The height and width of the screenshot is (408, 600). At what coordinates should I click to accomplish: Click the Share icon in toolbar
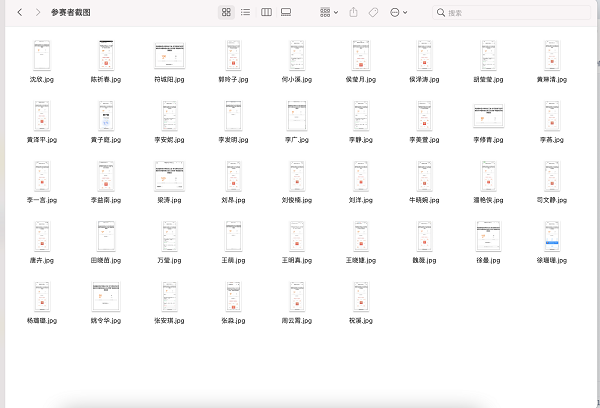click(353, 12)
